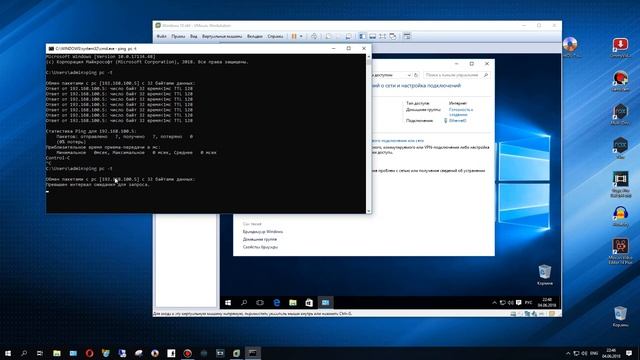Open Store in guest VM taskbar
The width and height of the screenshot is (640, 360).
click(309, 302)
